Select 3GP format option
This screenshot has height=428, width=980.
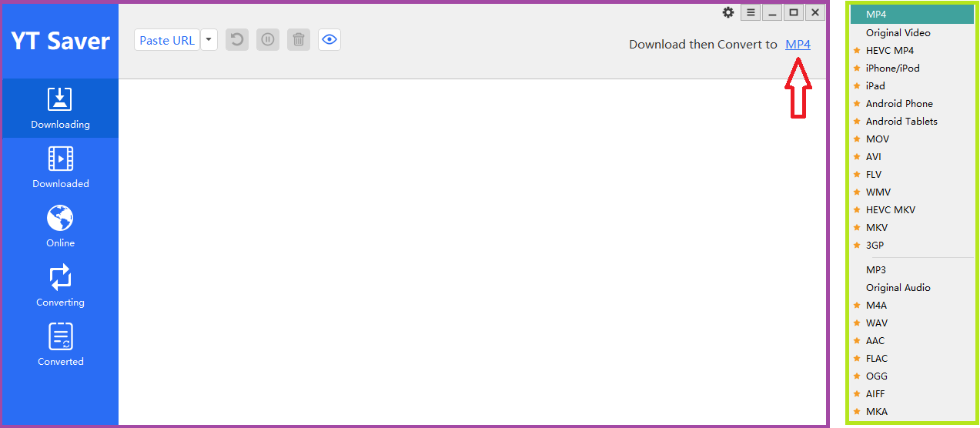(x=912, y=246)
